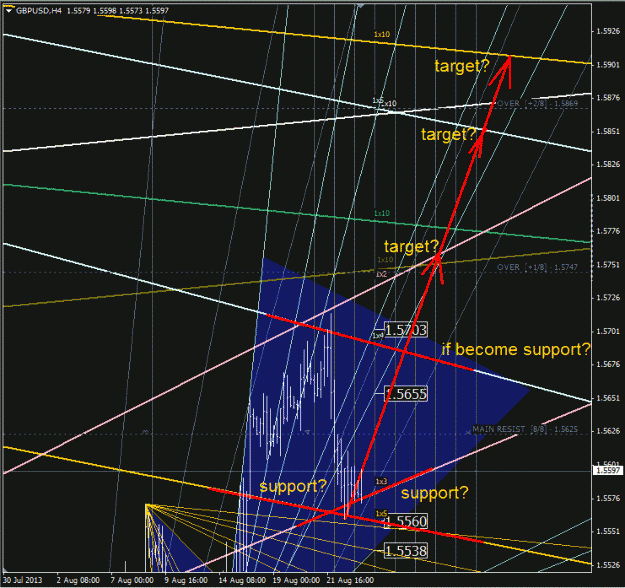Image resolution: width=625 pixels, height=588 pixels.
Task: Click the 1.5560 price level label
Action: click(x=406, y=521)
